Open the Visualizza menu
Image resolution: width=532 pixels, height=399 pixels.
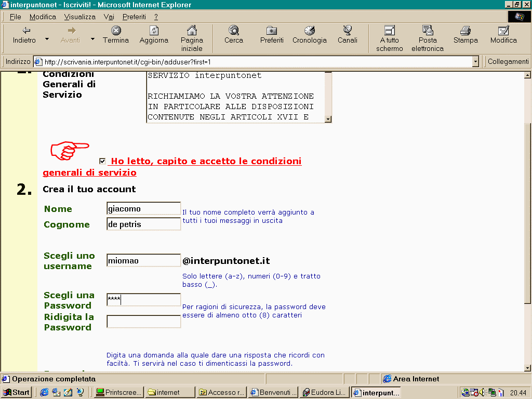(x=79, y=17)
